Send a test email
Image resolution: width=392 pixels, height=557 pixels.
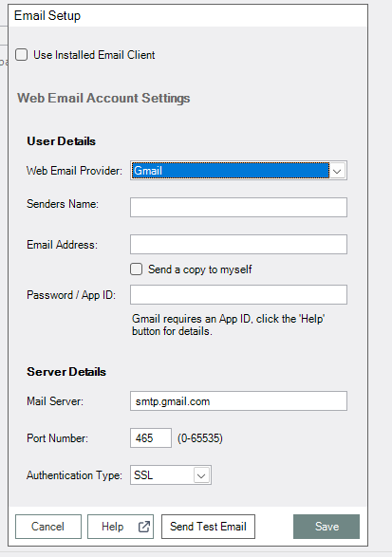pos(208,527)
